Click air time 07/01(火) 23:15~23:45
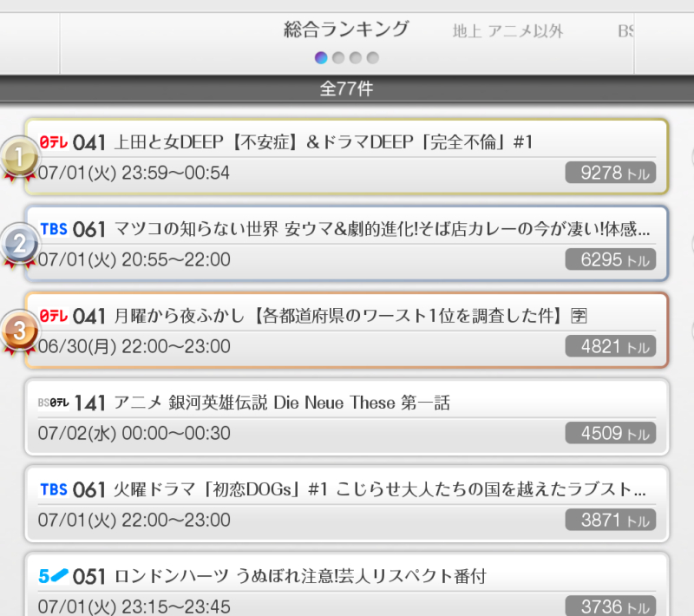This screenshot has height=616, width=694. 134,606
